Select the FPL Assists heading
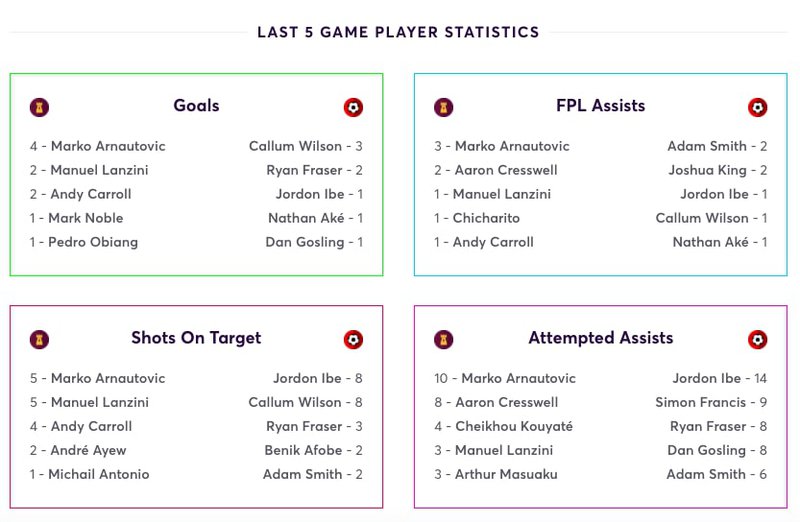The image size is (800, 522). point(601,106)
